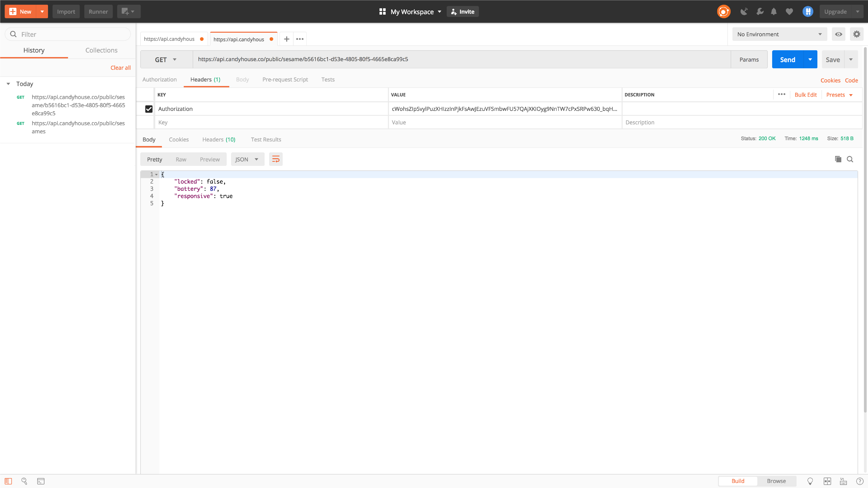Open headers table column options ellipsis
The image size is (868, 488).
(782, 94)
